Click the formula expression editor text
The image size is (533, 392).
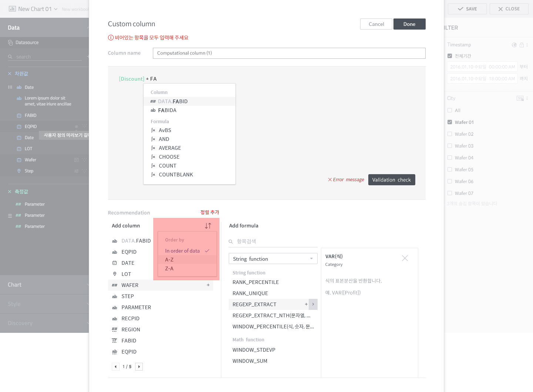coord(138,79)
